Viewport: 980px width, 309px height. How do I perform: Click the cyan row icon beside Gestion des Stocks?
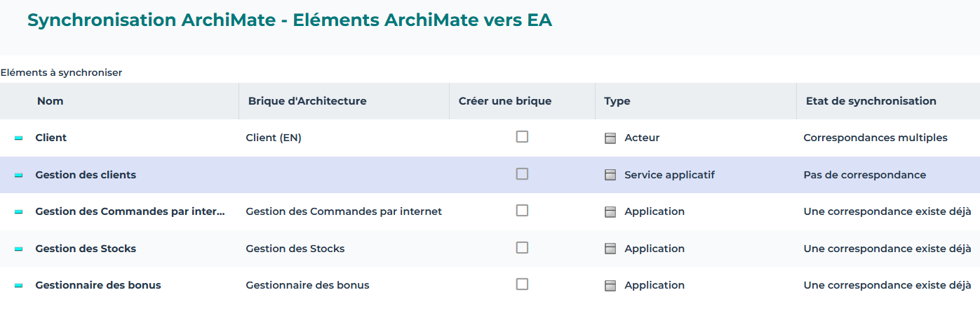19,249
